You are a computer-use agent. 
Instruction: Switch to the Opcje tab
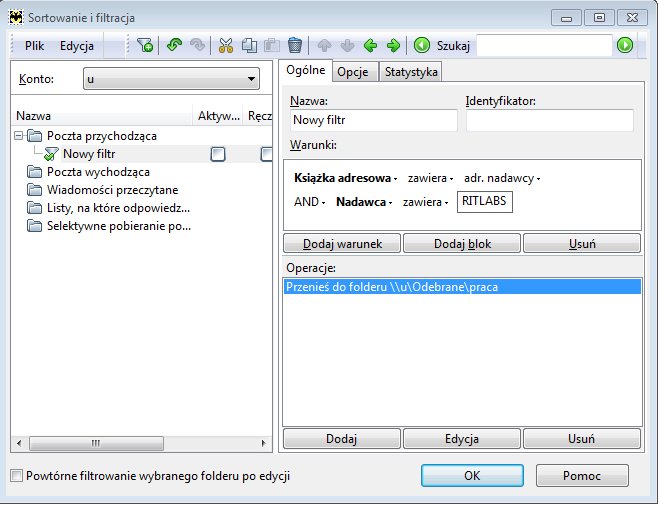(352, 72)
